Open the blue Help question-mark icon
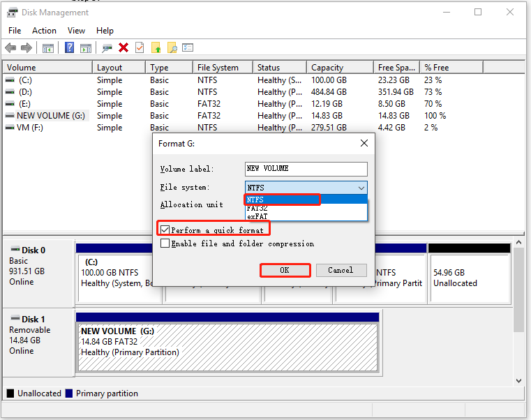Viewport: 531px width, 420px height. [69, 47]
